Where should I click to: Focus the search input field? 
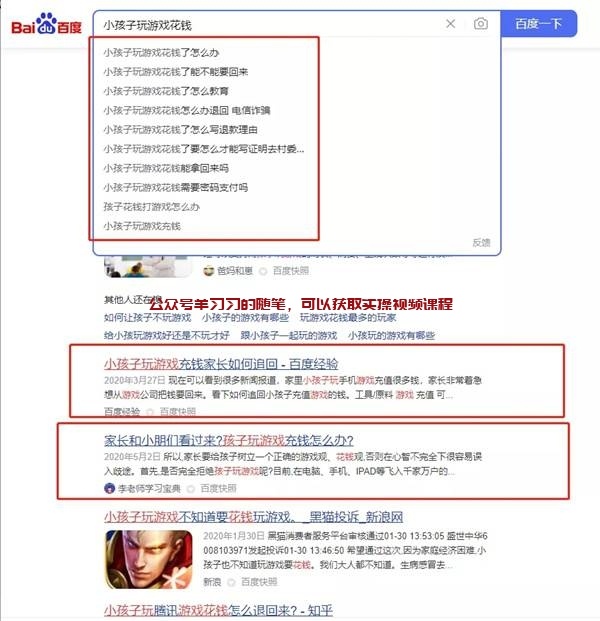pos(269,25)
